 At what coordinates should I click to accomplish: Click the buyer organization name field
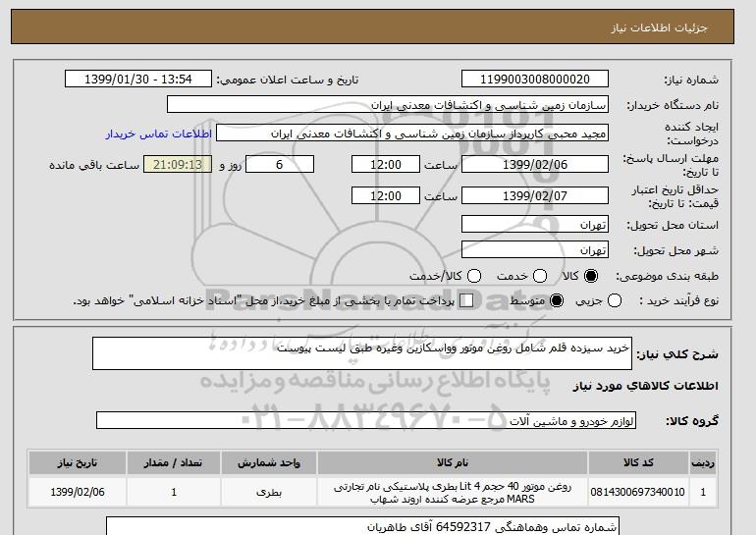pos(388,105)
